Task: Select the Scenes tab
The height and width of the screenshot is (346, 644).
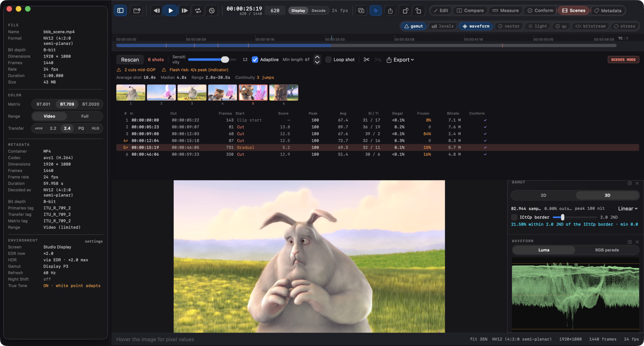Action: [x=574, y=10]
